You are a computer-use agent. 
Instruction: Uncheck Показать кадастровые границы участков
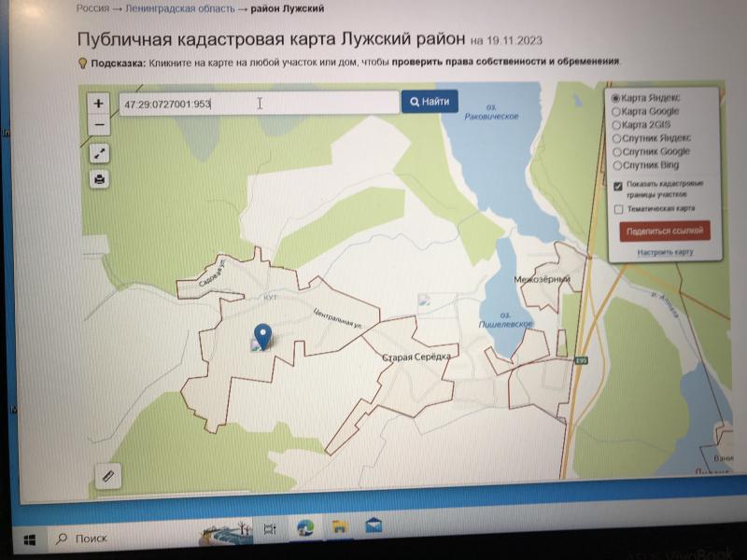point(618,186)
